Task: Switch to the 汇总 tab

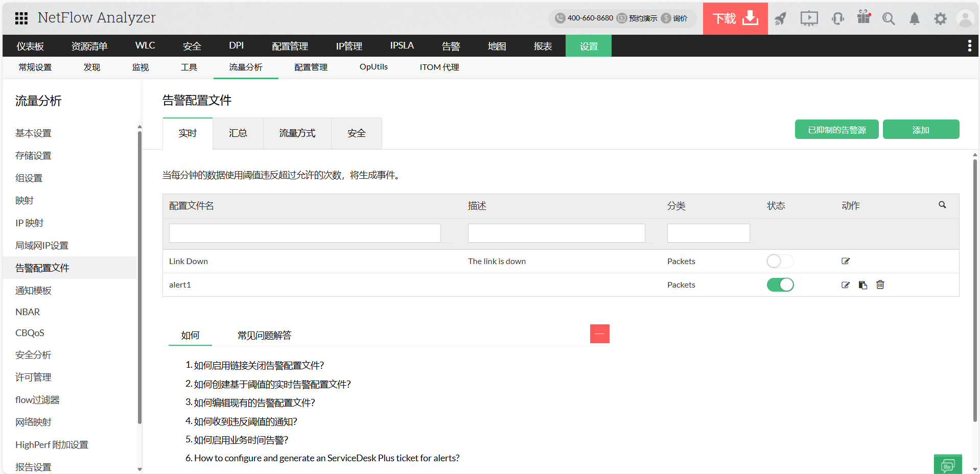Action: click(x=238, y=133)
